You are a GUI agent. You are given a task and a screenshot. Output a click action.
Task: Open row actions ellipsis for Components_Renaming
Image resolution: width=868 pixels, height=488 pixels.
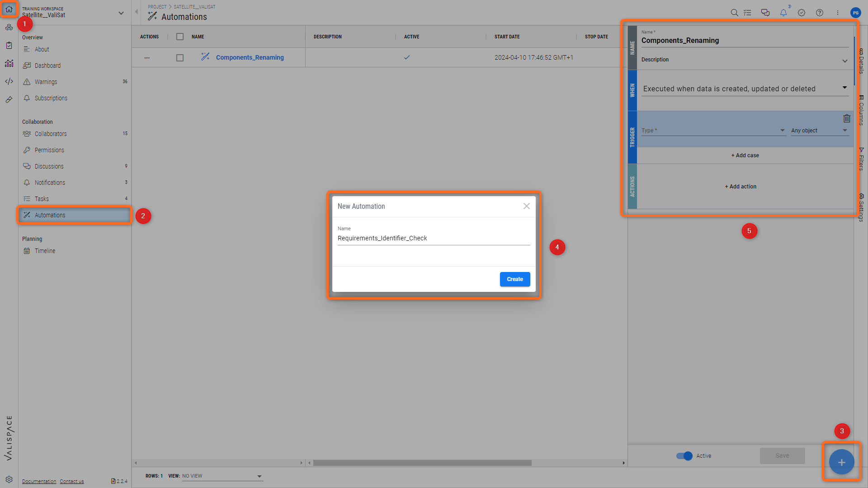click(x=147, y=58)
